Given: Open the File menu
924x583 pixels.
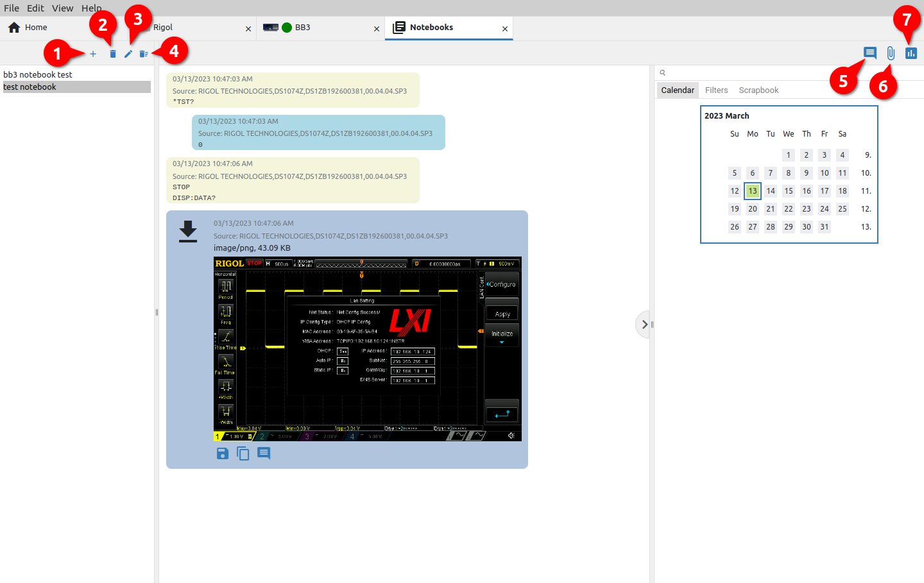Looking at the screenshot, I should click(12, 8).
